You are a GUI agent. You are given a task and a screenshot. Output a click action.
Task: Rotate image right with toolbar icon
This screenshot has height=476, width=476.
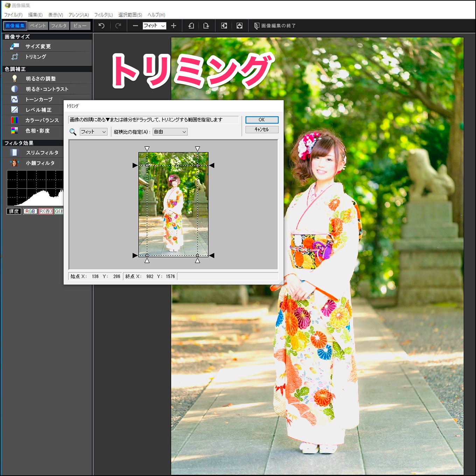(206, 26)
